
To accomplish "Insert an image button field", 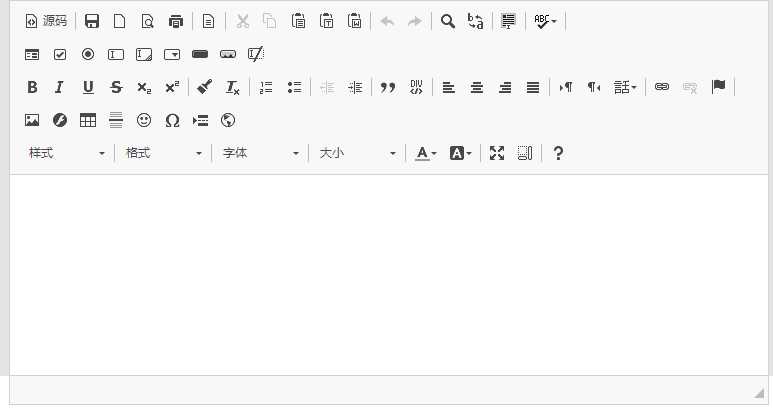I will [x=228, y=54].
